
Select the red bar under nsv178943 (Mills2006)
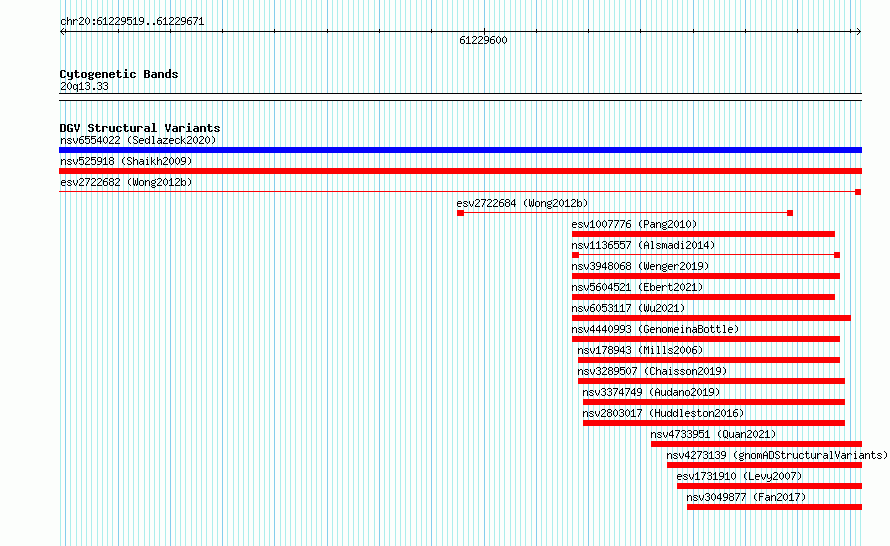point(708,360)
